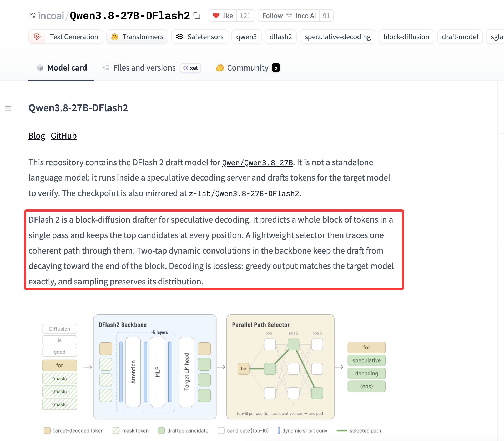Viewport: 504px width, 441px height.
Task: View the 91 followers count
Action: pos(326,16)
